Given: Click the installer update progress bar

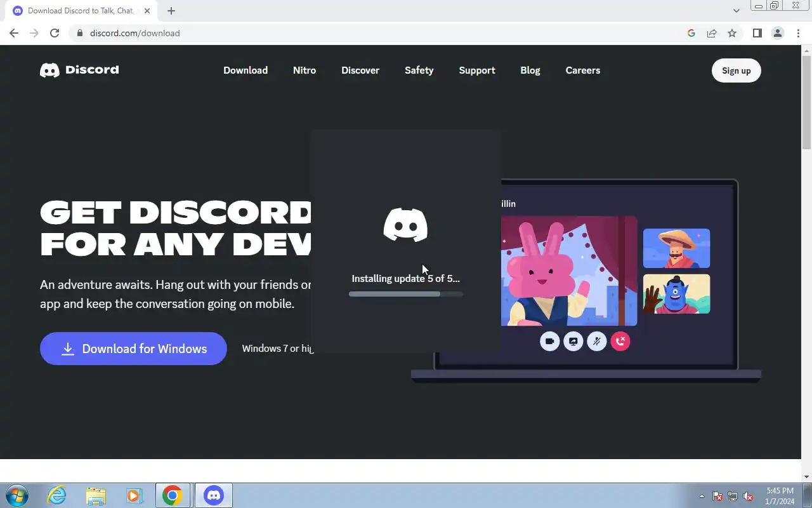Looking at the screenshot, I should pos(406,294).
